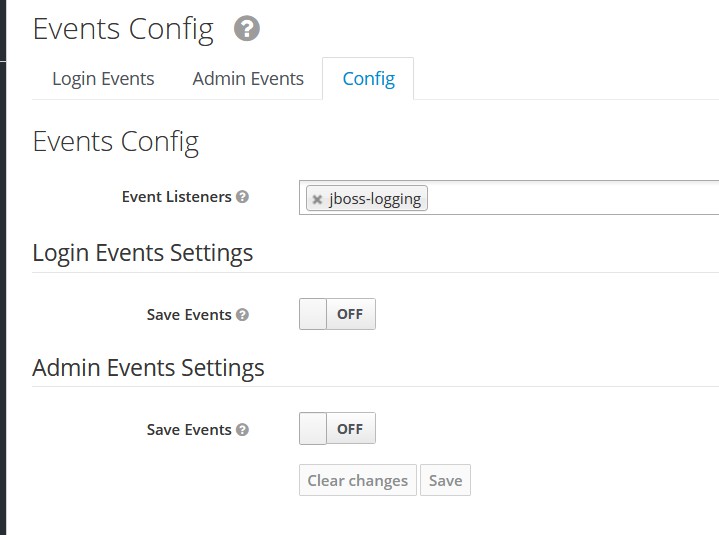The image size is (719, 535).
Task: Remove the jboss-logging listener with its x
Action: pyautogui.click(x=317, y=199)
